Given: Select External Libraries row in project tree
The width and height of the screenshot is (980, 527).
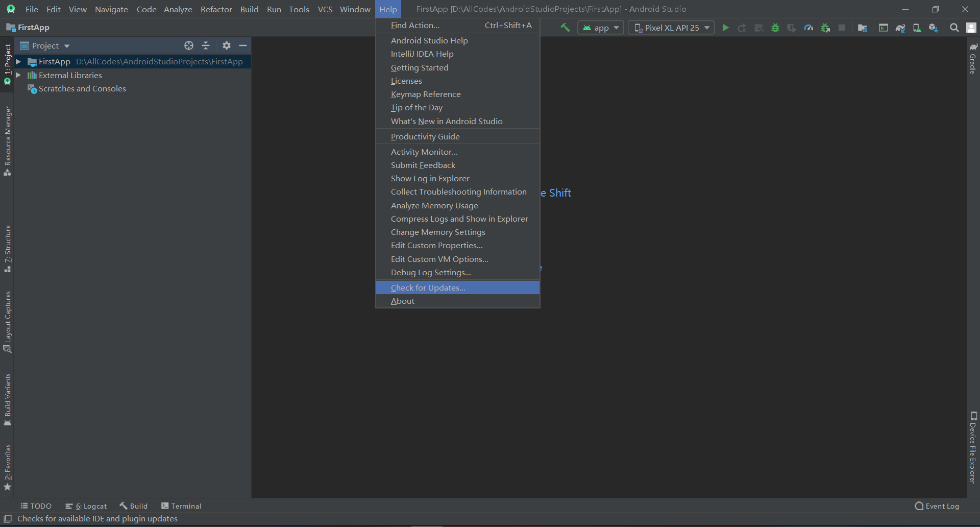Looking at the screenshot, I should [x=70, y=75].
